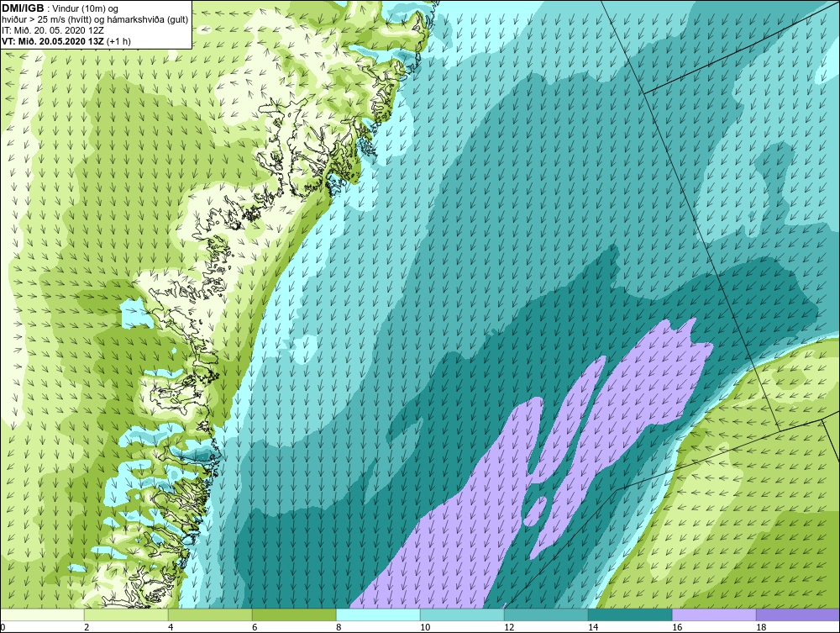This screenshot has height=633, width=840.
Task: Click the 0–2 m/s palest legend swatch
Action: click(x=42, y=615)
